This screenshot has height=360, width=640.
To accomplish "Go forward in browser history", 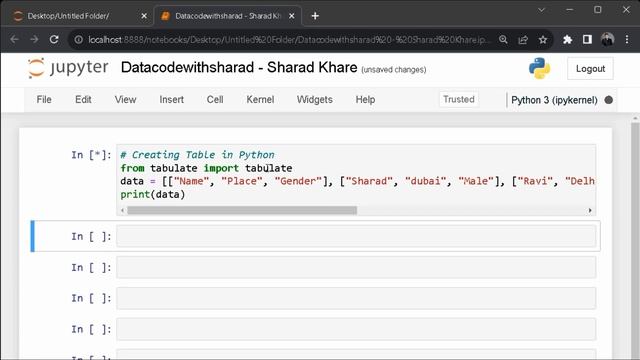I will (x=34, y=40).
